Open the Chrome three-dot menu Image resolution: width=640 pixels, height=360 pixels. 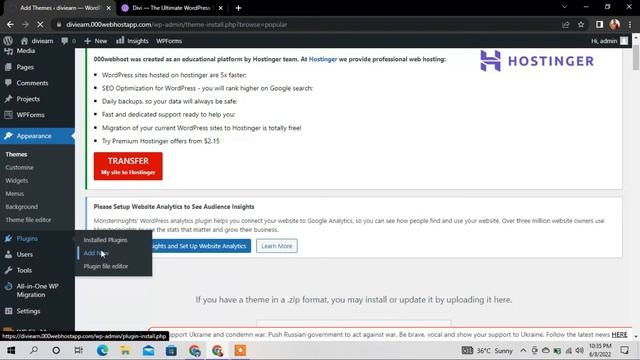tap(630, 24)
